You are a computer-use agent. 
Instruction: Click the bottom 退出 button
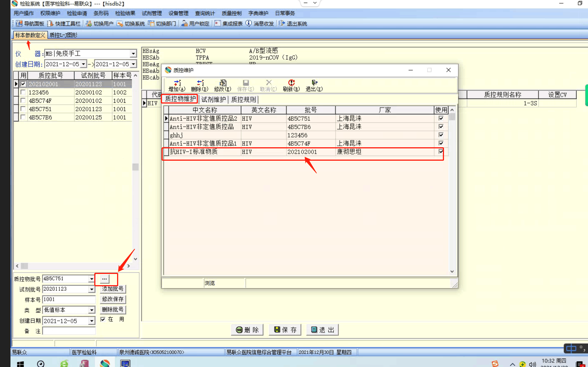[322, 330]
